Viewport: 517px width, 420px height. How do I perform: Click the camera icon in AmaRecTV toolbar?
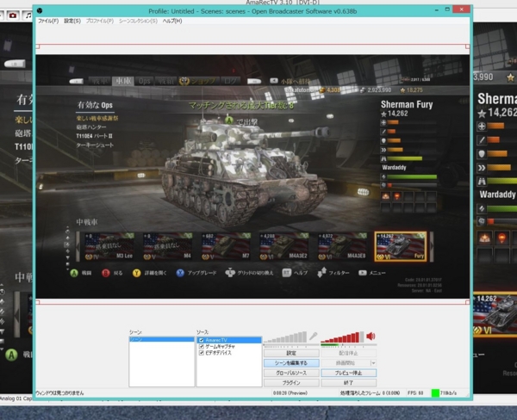coord(13,15)
